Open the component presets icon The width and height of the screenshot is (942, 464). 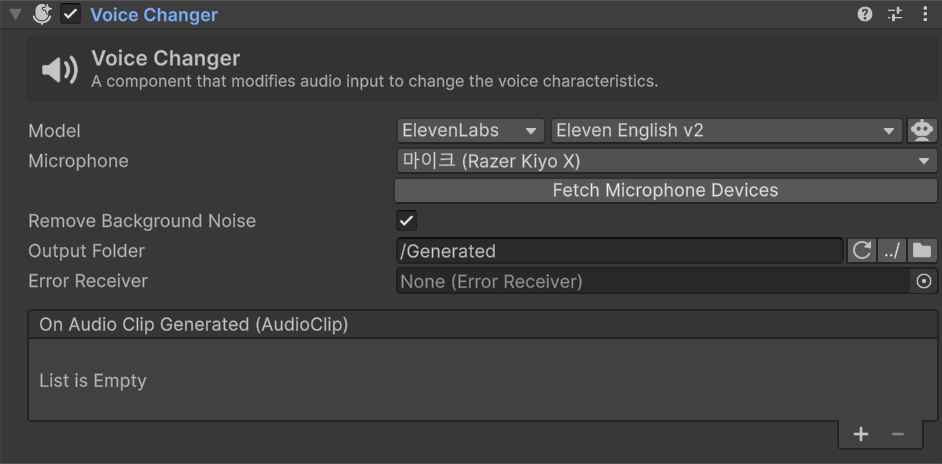[895, 15]
